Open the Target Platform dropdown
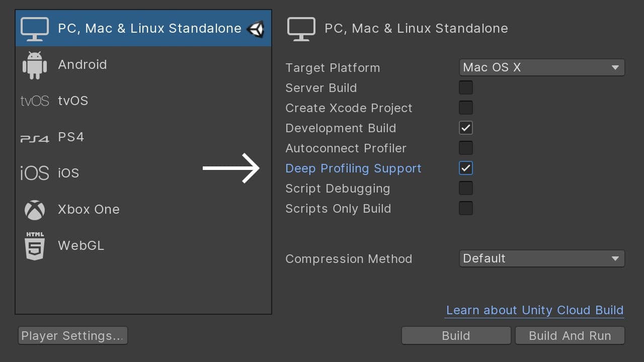 pos(542,67)
